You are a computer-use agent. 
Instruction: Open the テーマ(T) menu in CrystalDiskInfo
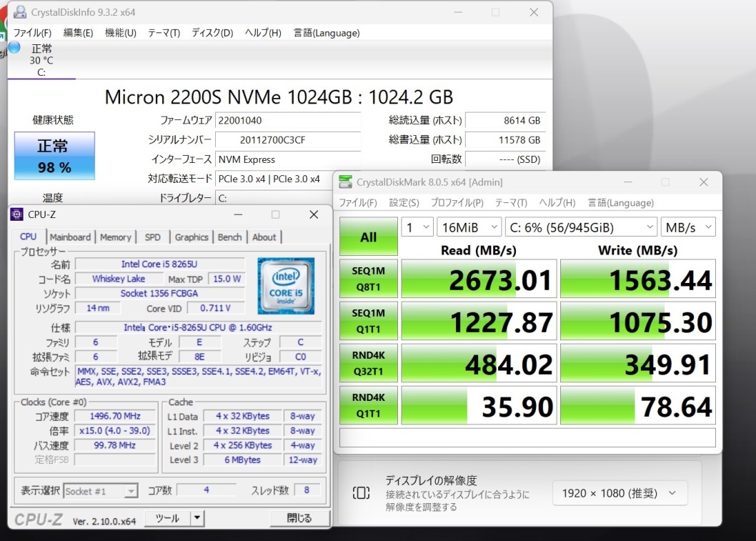click(x=164, y=33)
